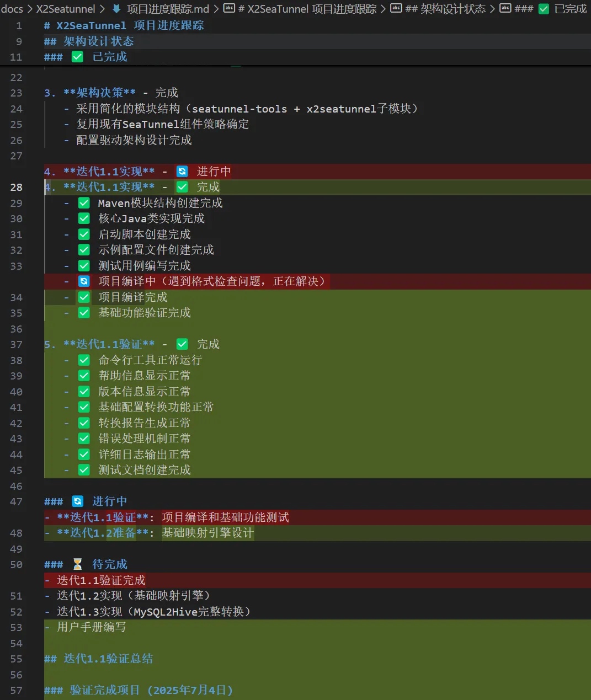This screenshot has width=591, height=700.
Task: Place cursor on '用户手册编写' added line
Action: coord(92,627)
